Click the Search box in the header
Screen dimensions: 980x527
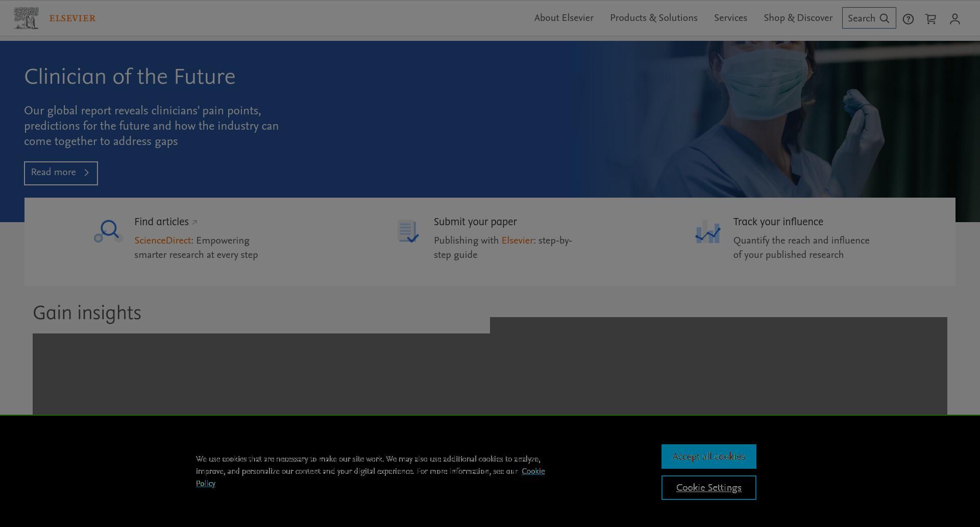[869, 18]
